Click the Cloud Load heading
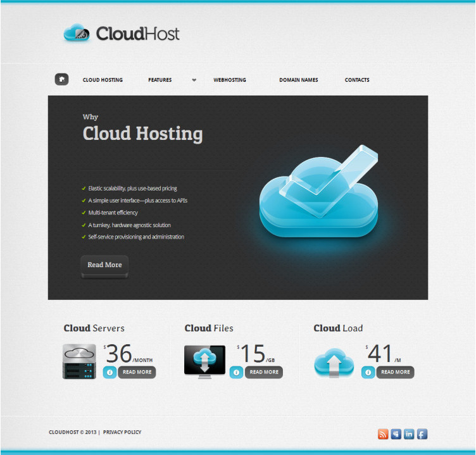Viewport: 476px width, 455px height. click(x=338, y=328)
